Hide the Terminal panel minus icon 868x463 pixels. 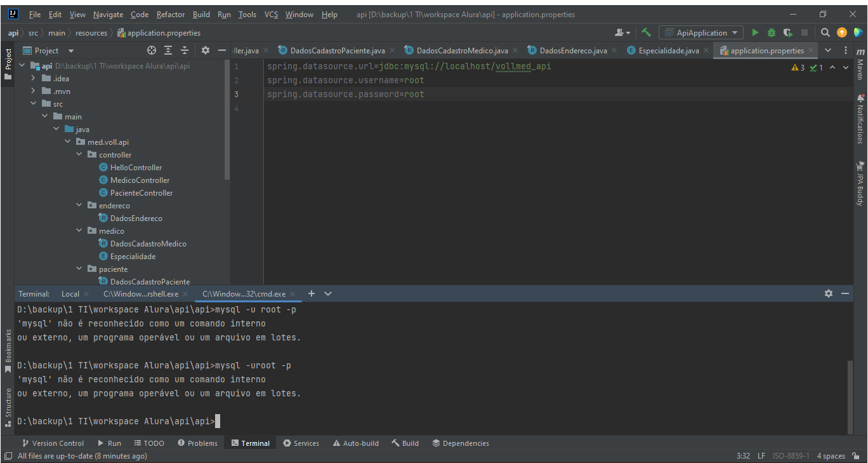845,293
